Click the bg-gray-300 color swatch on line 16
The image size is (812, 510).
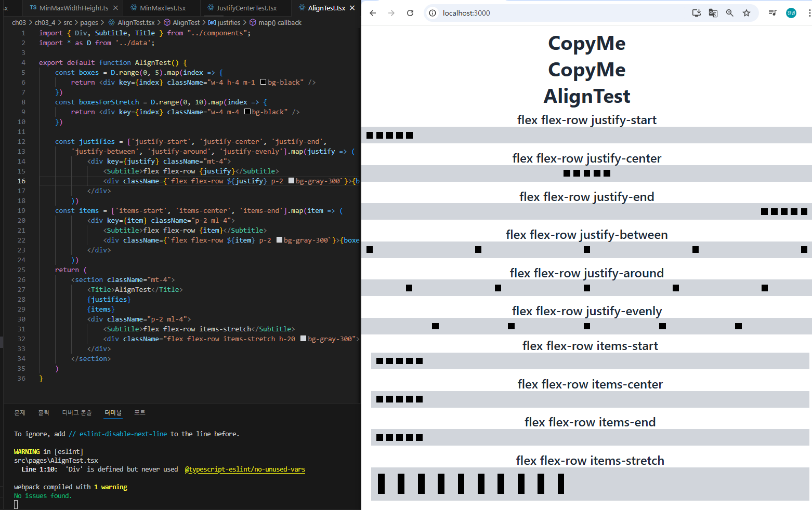pyautogui.click(x=291, y=181)
